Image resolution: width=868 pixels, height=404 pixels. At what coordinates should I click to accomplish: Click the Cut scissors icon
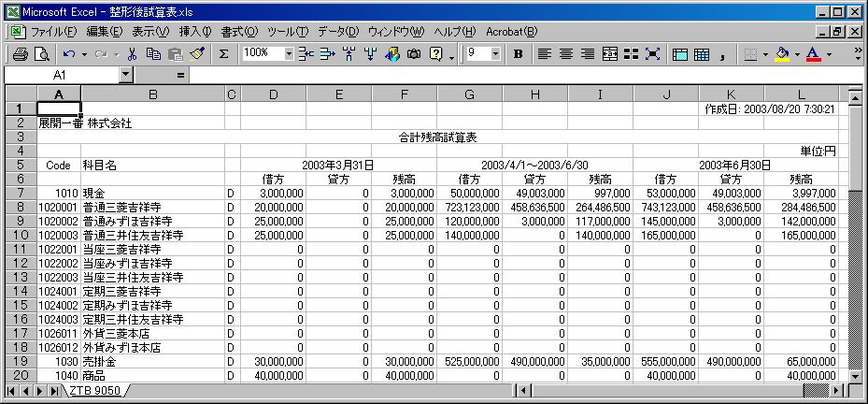coord(132,53)
